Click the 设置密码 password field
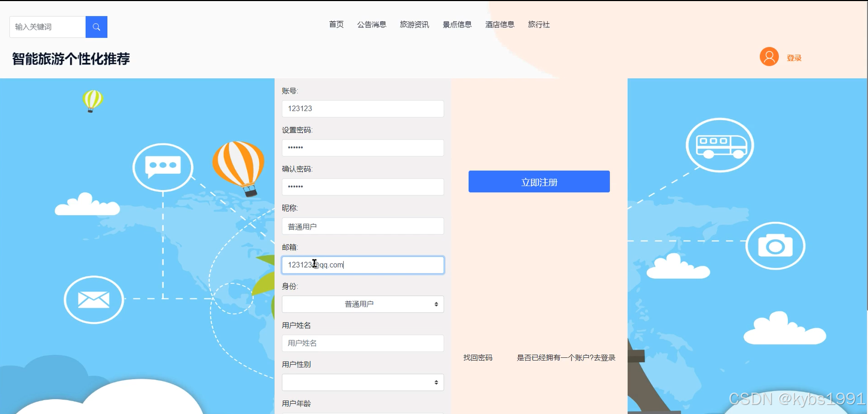Screen dimensions: 868x414 click(x=363, y=148)
